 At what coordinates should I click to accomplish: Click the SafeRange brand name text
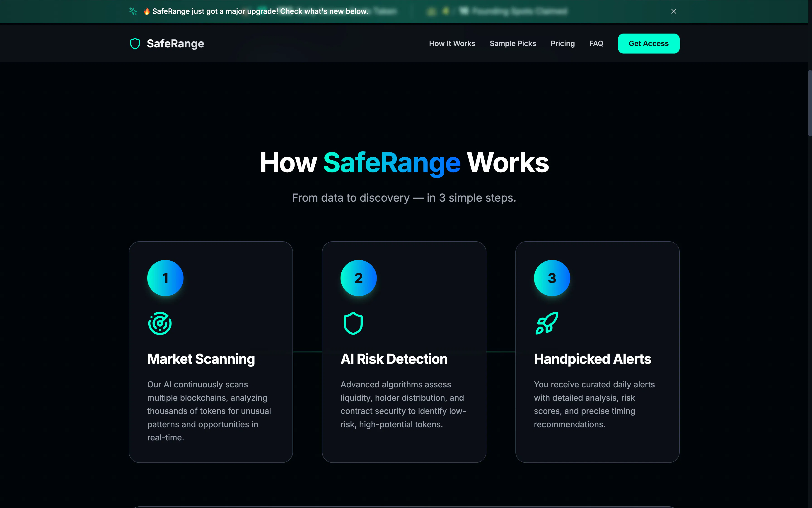point(176,44)
